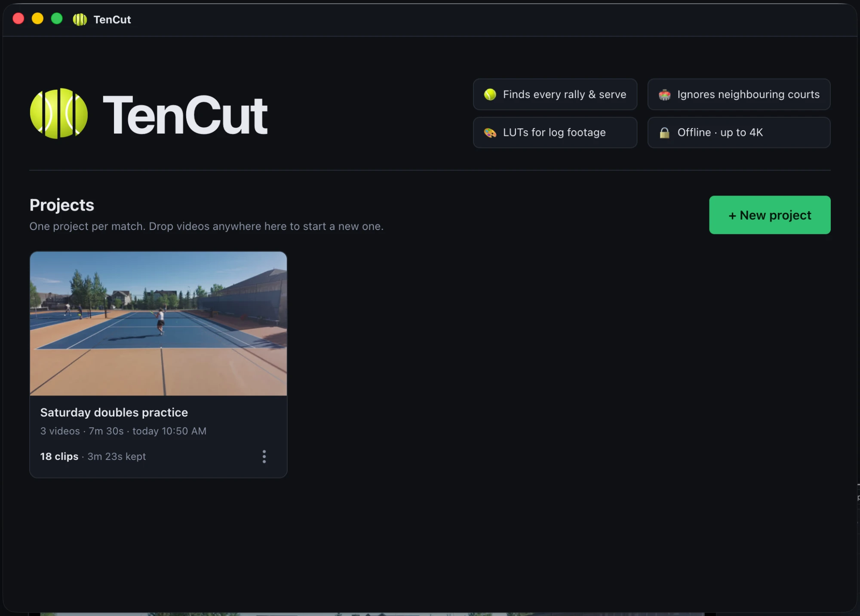Click the Offline · up to 4K text
860x616 pixels.
(x=720, y=132)
